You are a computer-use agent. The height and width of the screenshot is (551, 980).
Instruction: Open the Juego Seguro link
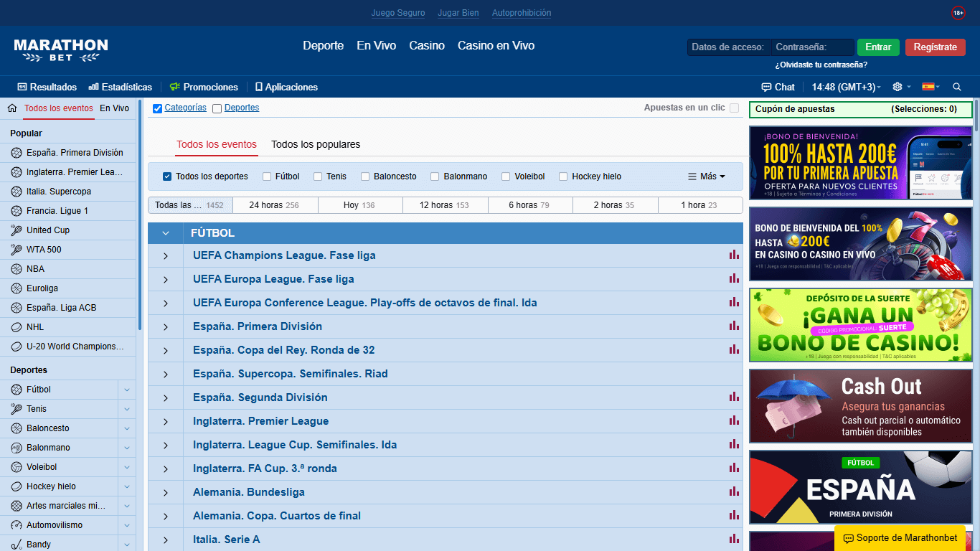398,13
